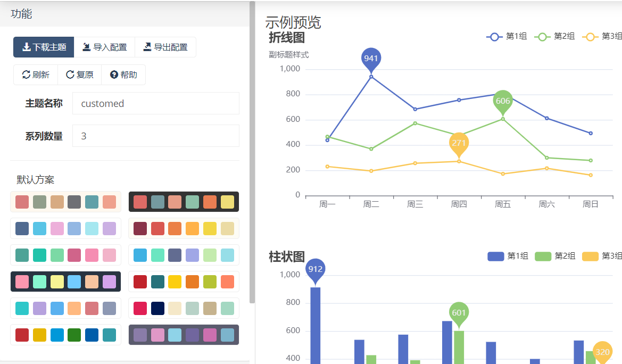Select the dark-background color scheme swatch
The image size is (622, 364).
(184, 202)
